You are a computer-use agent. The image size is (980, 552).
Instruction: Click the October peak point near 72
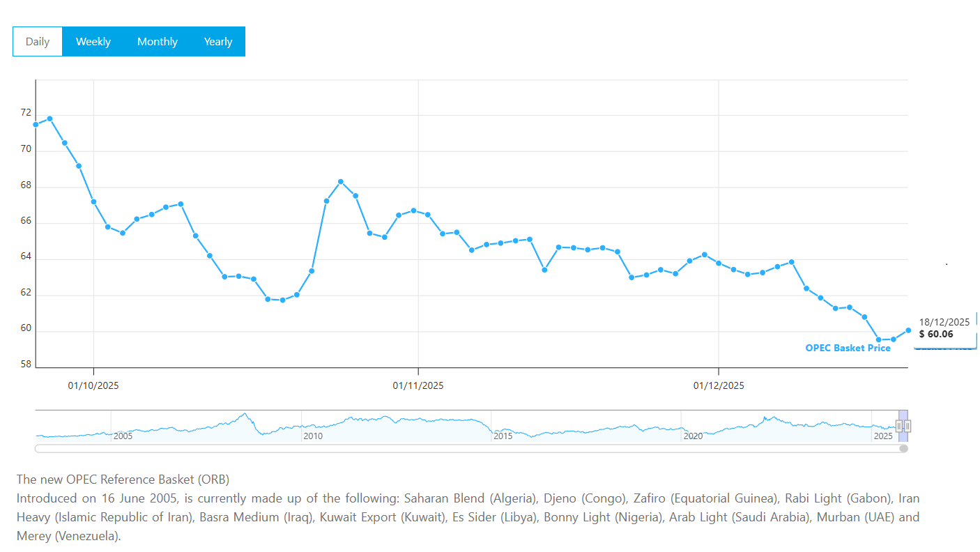pyautogui.click(x=49, y=118)
